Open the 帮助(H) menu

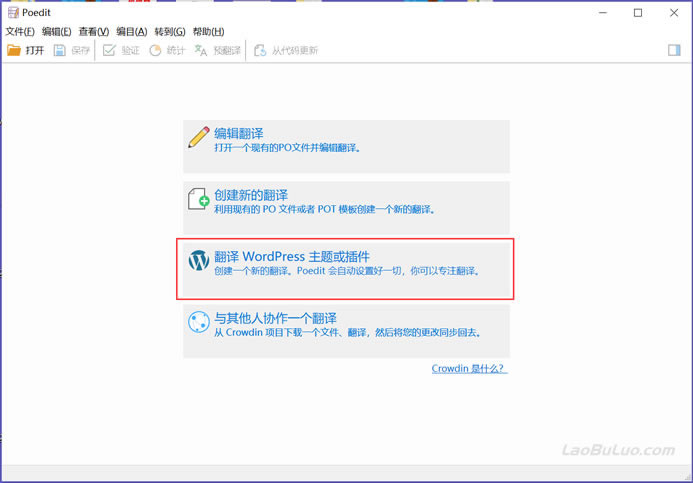click(208, 31)
